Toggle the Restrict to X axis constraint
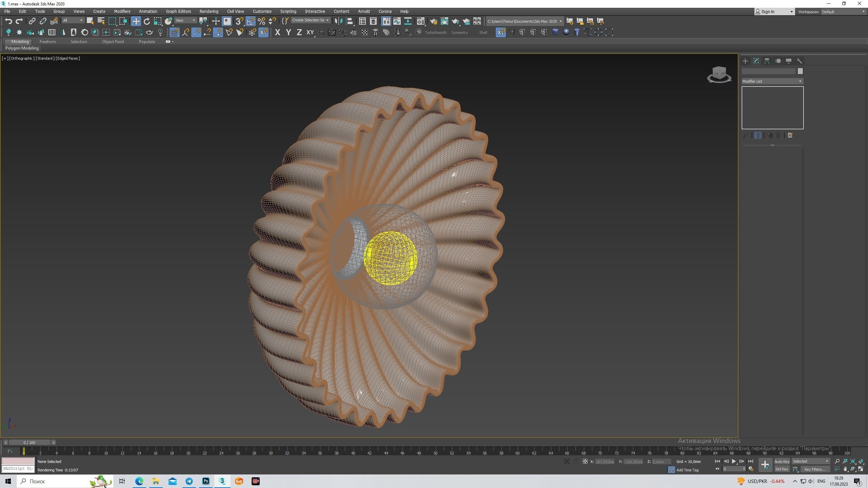The height and width of the screenshot is (488, 868). coord(277,32)
